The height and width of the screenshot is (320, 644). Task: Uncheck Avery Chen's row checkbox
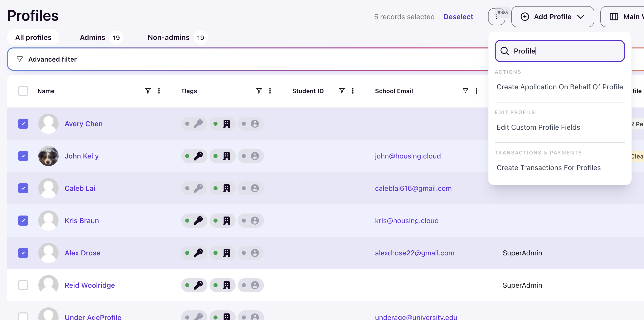pyautogui.click(x=23, y=124)
